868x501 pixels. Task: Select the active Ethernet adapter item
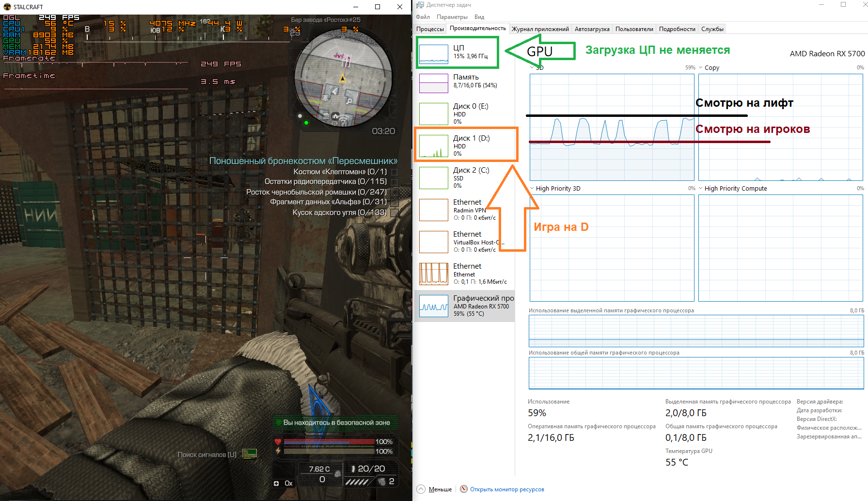pyautogui.click(x=464, y=273)
